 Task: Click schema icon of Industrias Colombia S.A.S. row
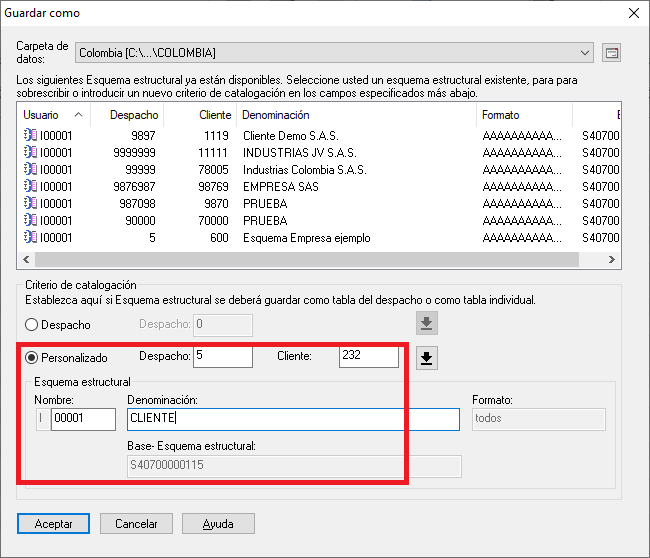(x=30, y=169)
